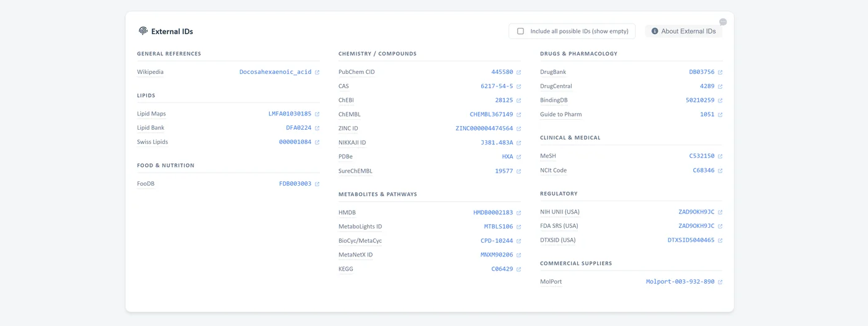Viewport: 868px width, 326px height.
Task: Click external-link icon beside ZINC000004474564
Action: 518,129
